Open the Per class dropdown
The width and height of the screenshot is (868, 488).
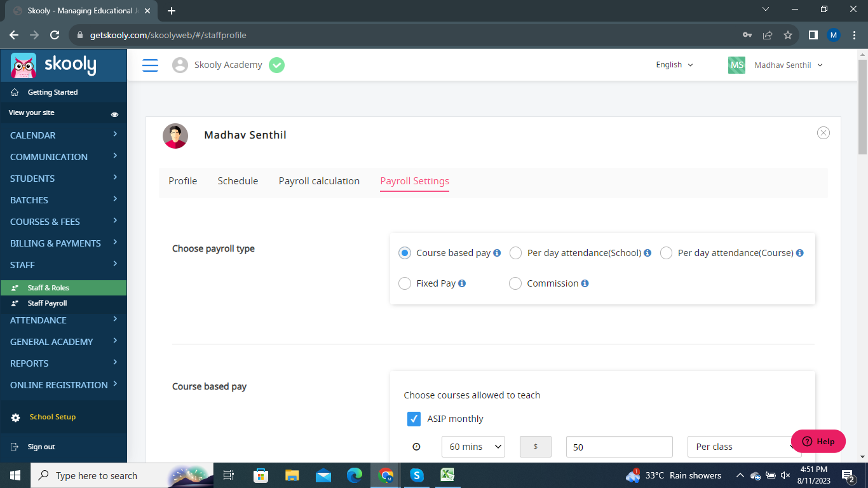745,447
